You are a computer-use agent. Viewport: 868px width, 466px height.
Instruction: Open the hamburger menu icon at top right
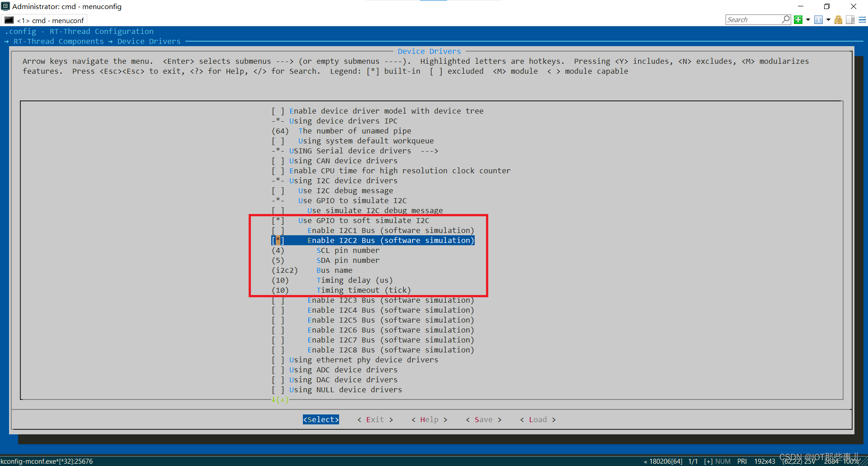pos(862,20)
